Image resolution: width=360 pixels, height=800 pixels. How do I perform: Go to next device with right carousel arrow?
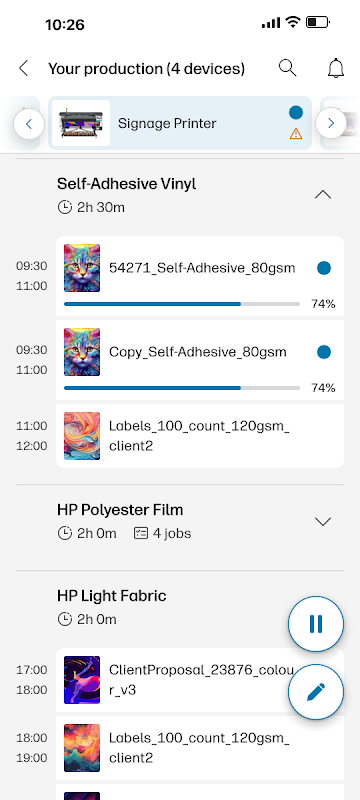point(331,123)
